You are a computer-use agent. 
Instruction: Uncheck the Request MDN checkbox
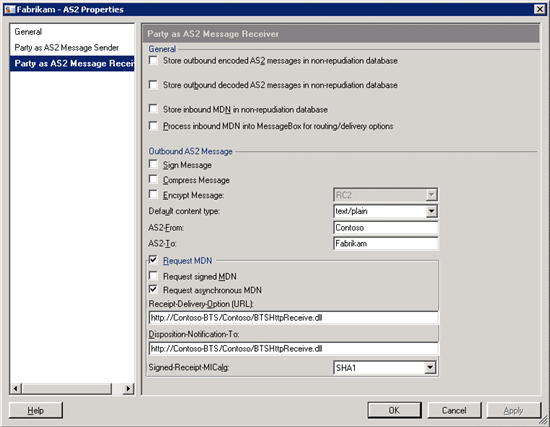[x=153, y=260]
